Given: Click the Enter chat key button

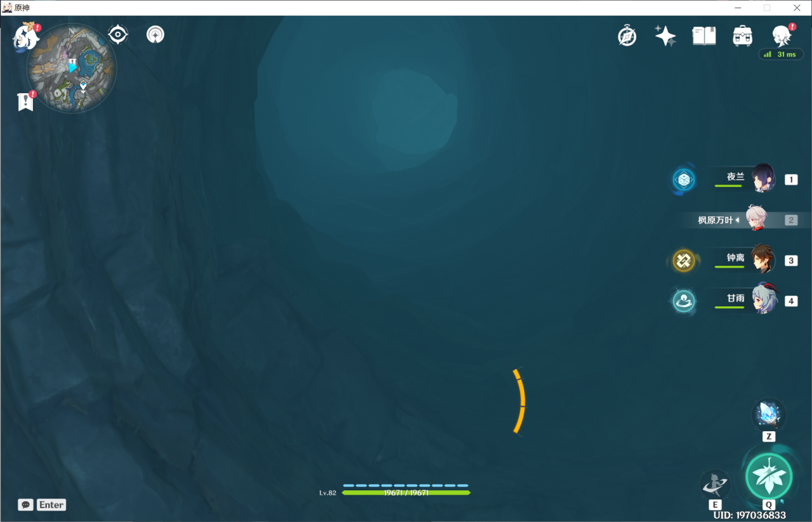Looking at the screenshot, I should (51, 505).
